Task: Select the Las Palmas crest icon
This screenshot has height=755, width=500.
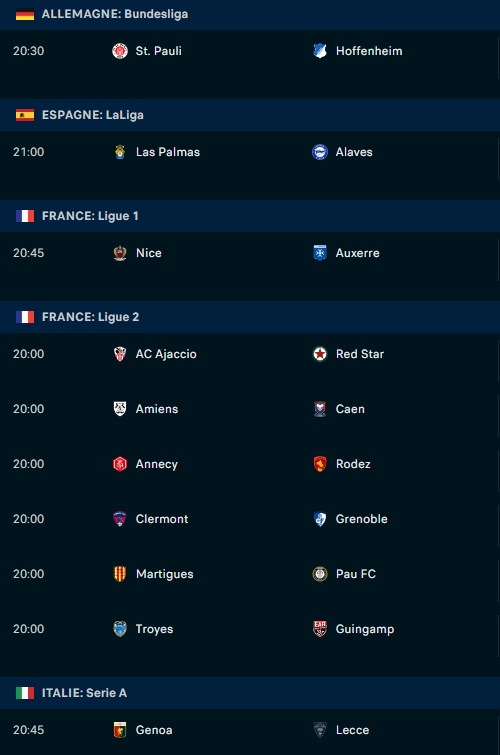Action: [120, 152]
